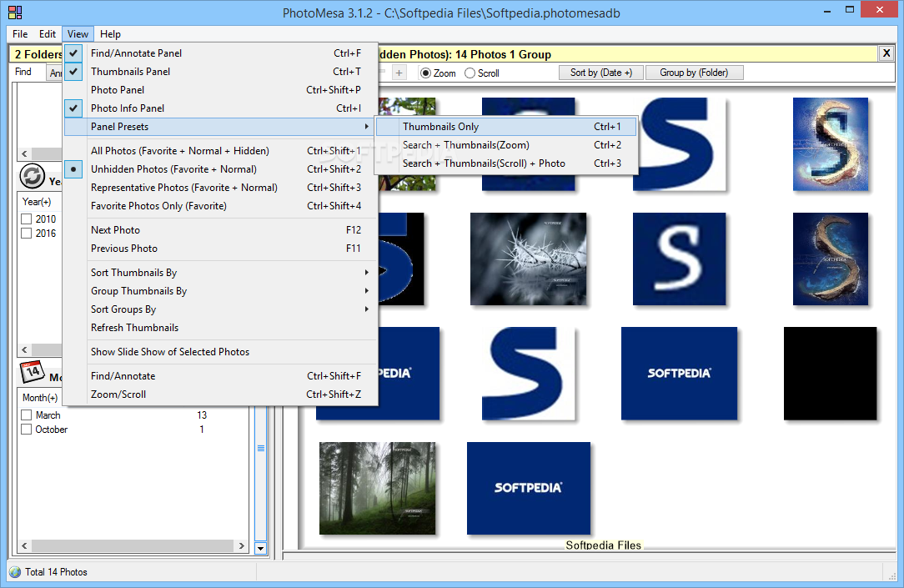Click the plus zoom-in button in toolbar

(399, 73)
